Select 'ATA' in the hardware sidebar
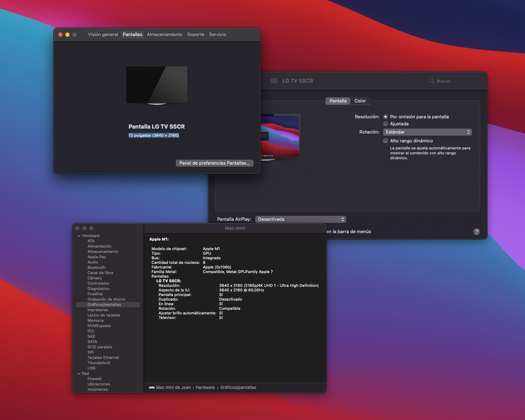This screenshot has height=420, width=525. [x=91, y=241]
